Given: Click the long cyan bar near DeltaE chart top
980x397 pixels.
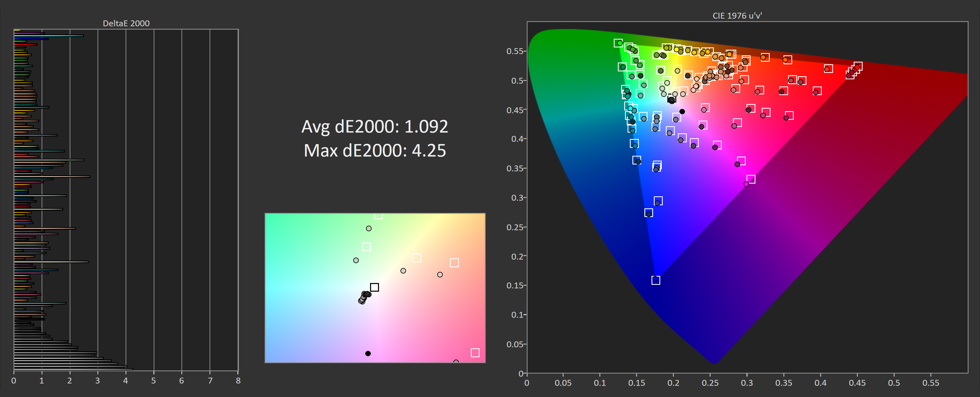Looking at the screenshot, I should tap(50, 36).
